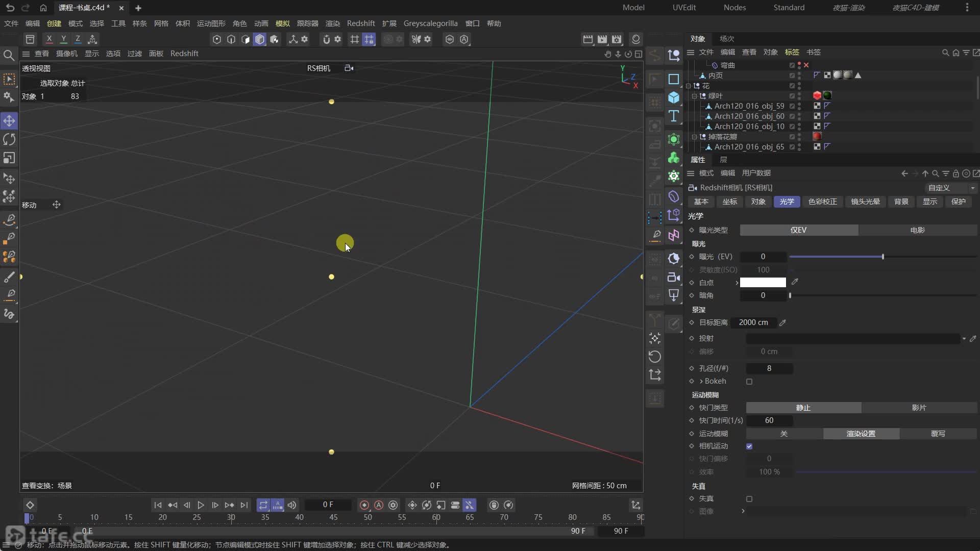Click the 白点 white color swatch
This screenshot has height=551, width=980.
click(763, 283)
